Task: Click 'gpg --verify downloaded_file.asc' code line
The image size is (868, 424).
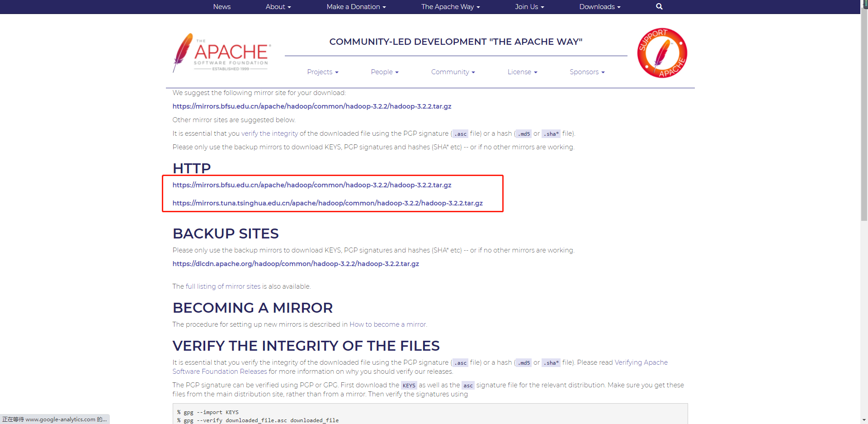Action: (258, 420)
